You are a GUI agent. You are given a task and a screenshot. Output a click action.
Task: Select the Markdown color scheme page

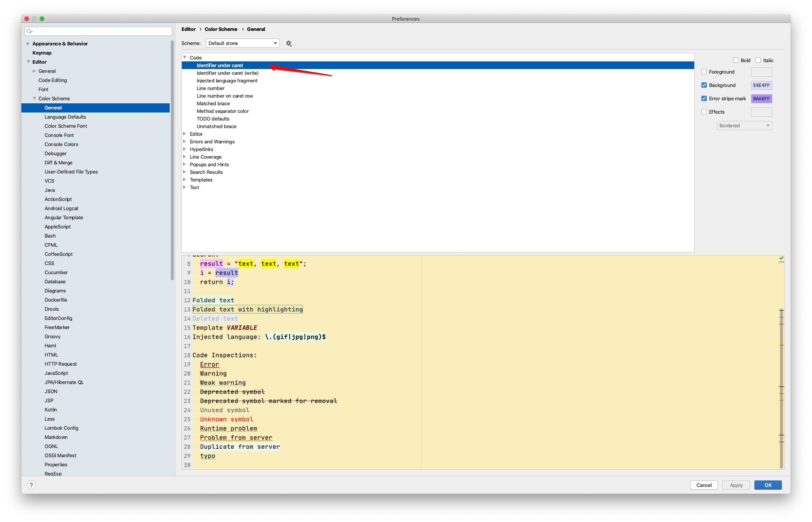56,437
